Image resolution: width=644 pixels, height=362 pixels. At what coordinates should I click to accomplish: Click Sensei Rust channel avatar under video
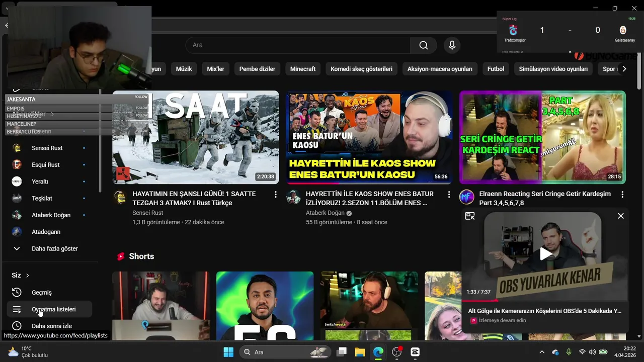coord(120,197)
